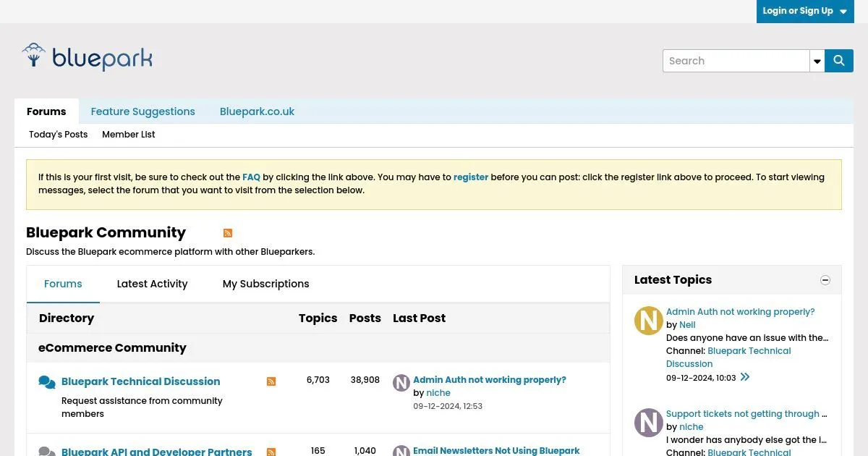Switch to the My Subscriptions tab
The image size is (868, 456).
tap(265, 284)
